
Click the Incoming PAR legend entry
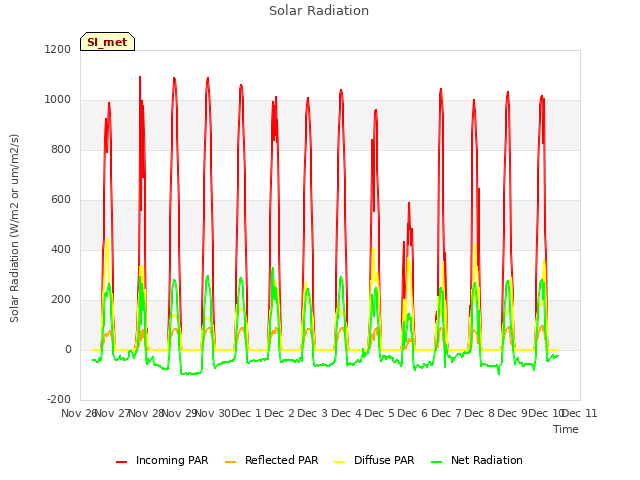tap(162, 460)
